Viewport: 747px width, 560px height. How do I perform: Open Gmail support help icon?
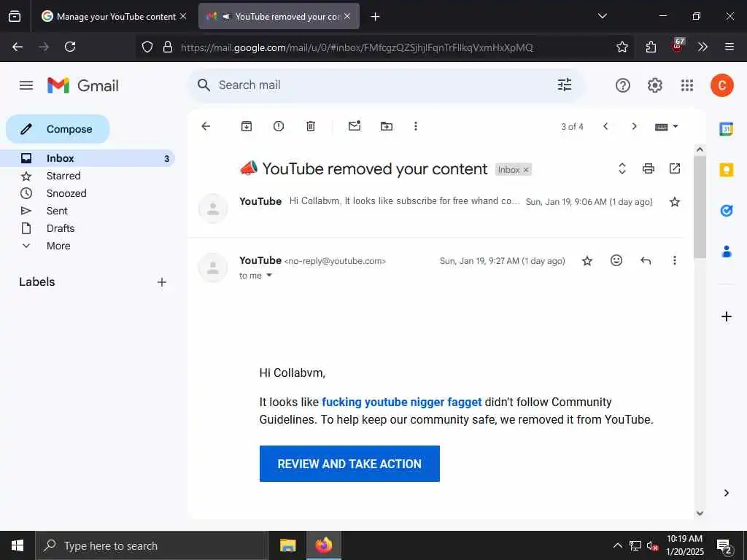[x=623, y=85]
